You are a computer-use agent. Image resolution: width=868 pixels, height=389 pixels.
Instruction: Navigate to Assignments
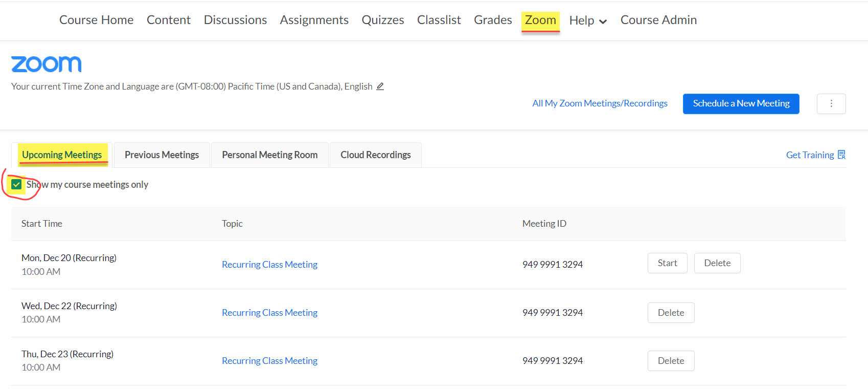pyautogui.click(x=314, y=20)
